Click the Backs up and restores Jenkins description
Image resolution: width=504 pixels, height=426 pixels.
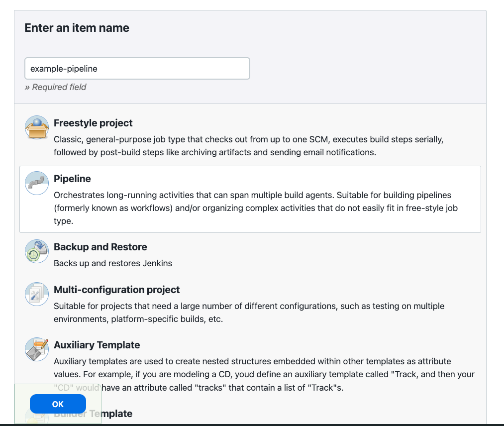coord(113,263)
